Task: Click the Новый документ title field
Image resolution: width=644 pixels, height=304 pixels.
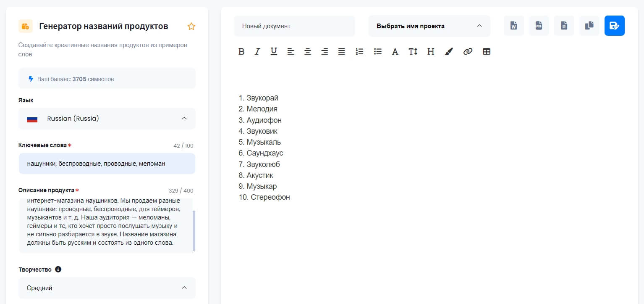Action: [294, 26]
